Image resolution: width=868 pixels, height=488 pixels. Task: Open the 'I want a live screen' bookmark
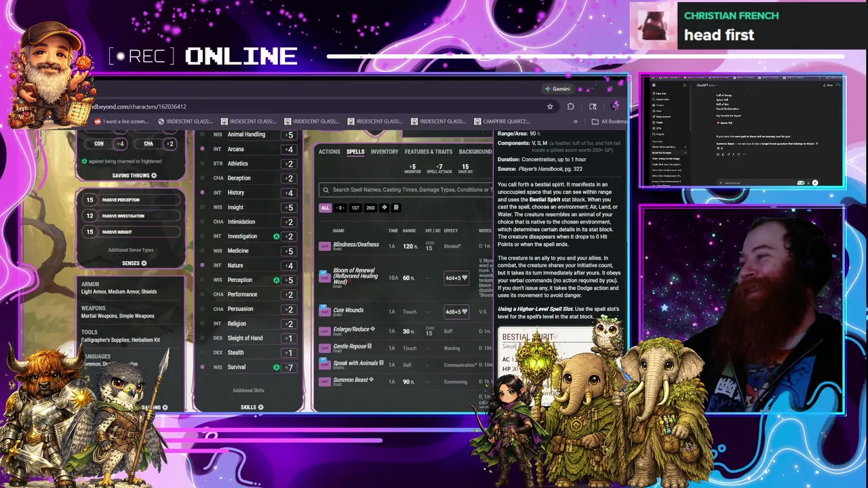[121, 121]
